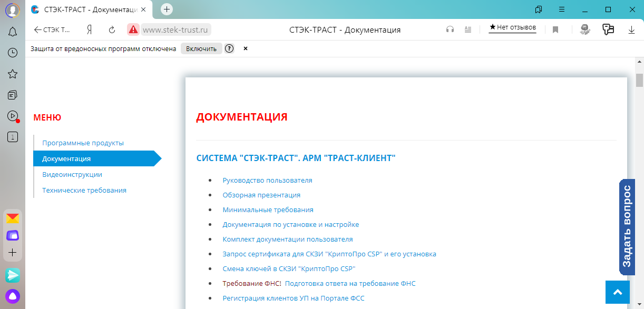Open the Обзорная презентация link
644x309 pixels.
(262, 195)
